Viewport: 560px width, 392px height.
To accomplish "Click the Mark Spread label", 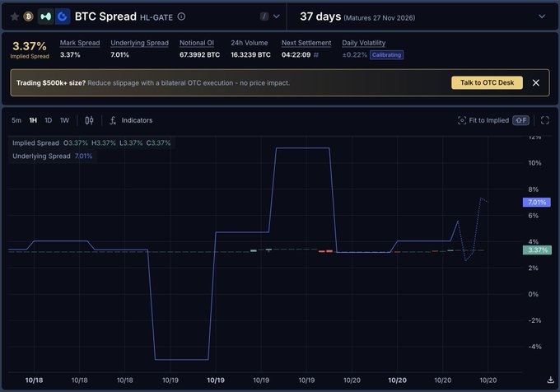I will coord(80,43).
